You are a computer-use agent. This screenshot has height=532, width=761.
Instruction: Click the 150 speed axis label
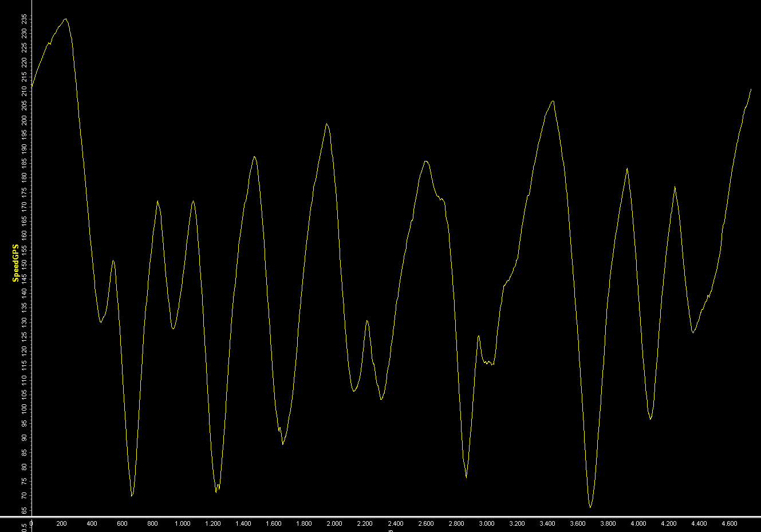[24, 263]
